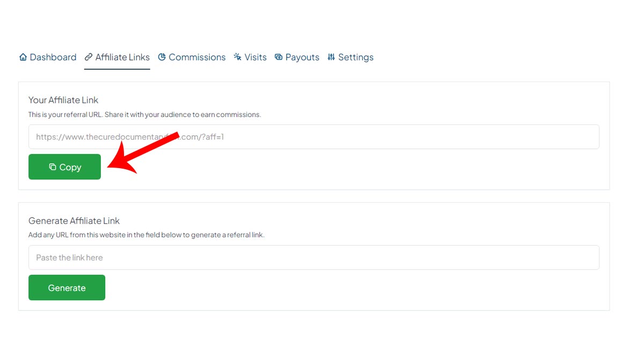This screenshot has height=349, width=644.
Task: Click the red arrow annotation graphic
Action: click(140, 154)
